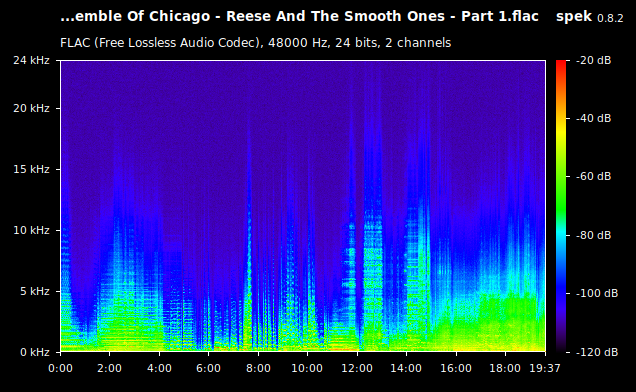Click the '15 kHz' frequency axis label

(x=31, y=169)
